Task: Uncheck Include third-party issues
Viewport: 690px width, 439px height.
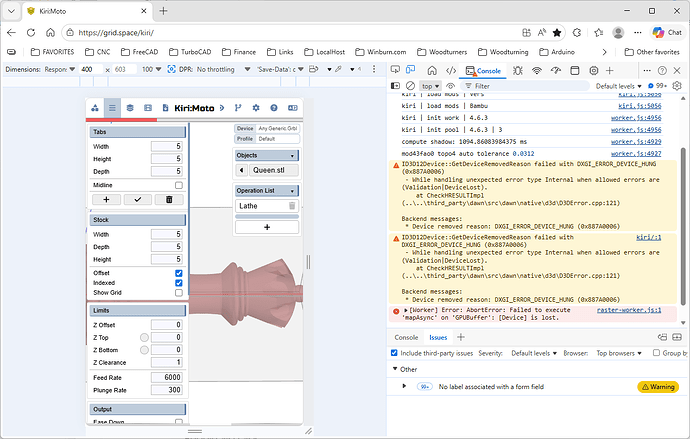Action: [394, 353]
